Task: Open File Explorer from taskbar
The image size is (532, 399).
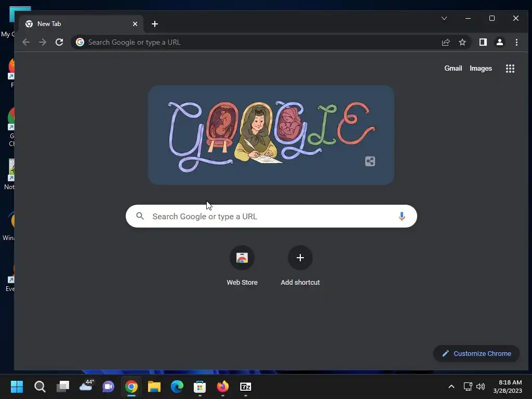Action: coord(154,387)
